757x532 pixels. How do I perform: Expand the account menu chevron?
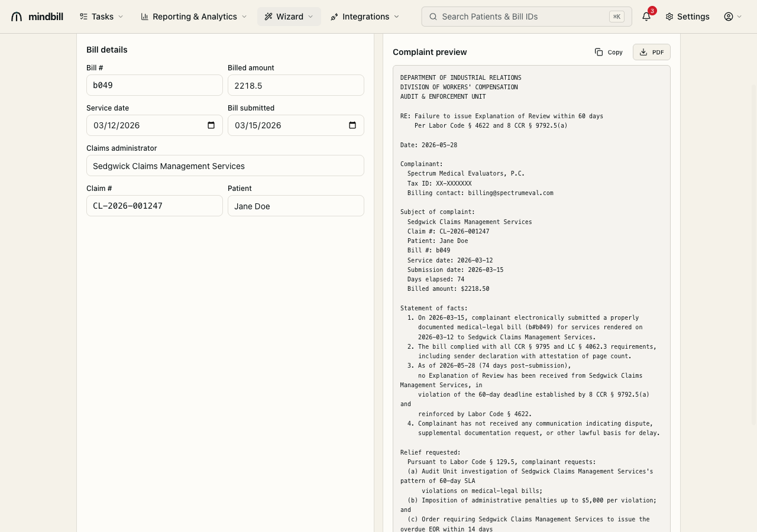pos(739,17)
